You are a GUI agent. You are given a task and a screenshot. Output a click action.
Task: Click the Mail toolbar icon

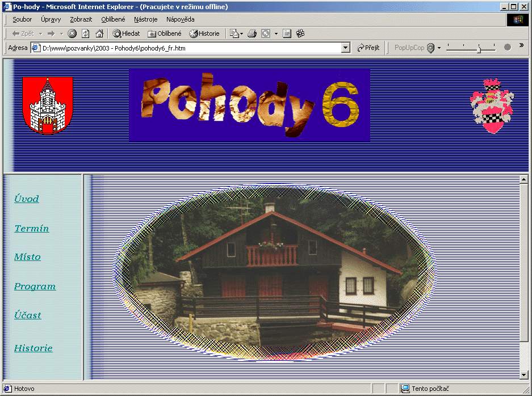pyautogui.click(x=234, y=33)
